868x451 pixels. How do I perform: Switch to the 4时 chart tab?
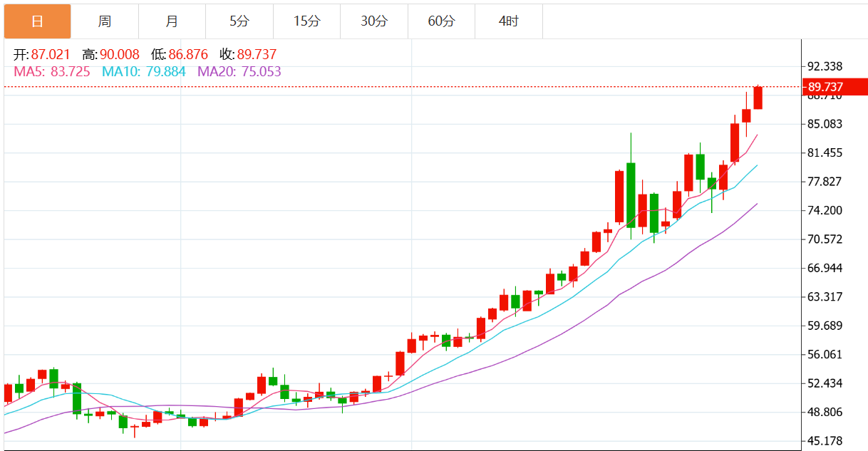tap(509, 21)
